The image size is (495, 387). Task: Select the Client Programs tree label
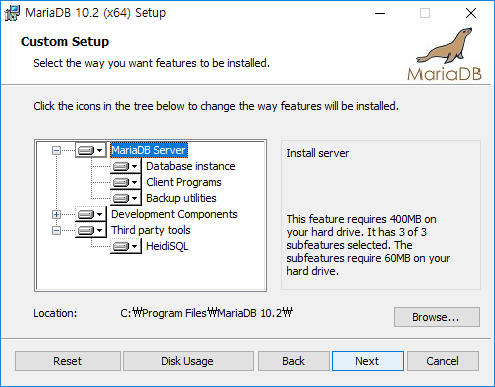(x=184, y=182)
